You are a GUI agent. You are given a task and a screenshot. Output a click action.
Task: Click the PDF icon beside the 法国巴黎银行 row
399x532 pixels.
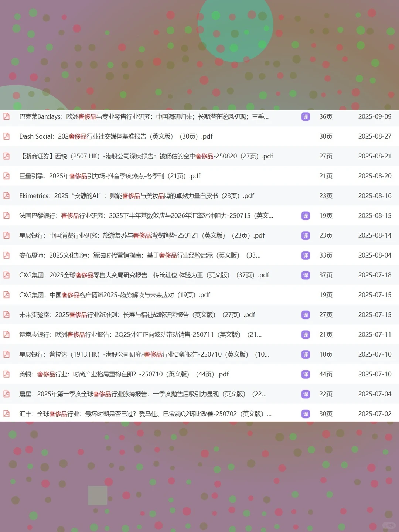click(x=7, y=216)
